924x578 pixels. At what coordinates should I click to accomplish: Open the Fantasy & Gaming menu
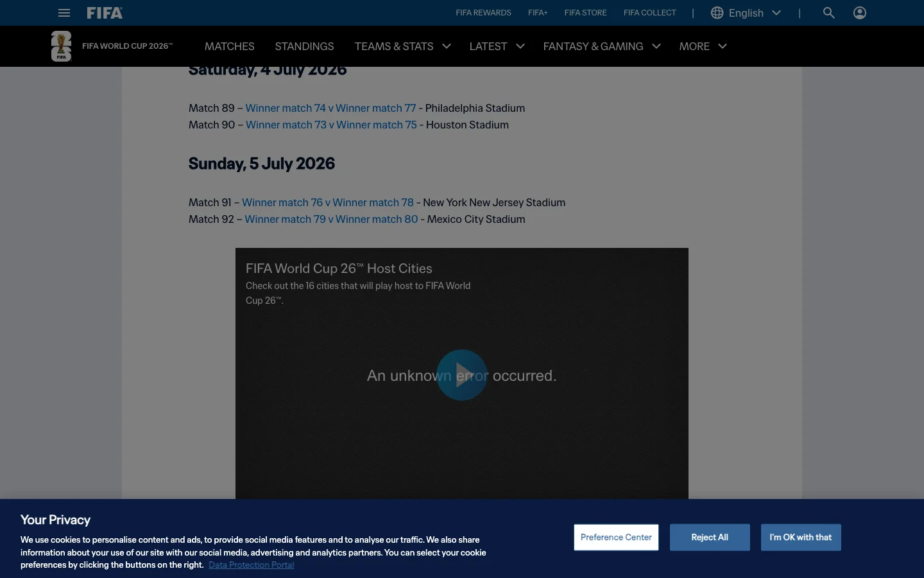point(593,46)
